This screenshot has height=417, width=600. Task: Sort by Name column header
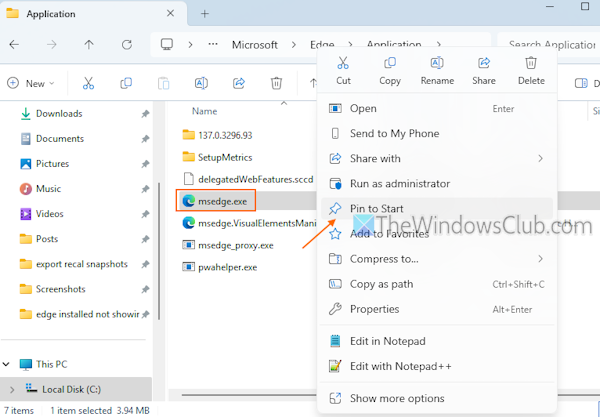(x=204, y=111)
